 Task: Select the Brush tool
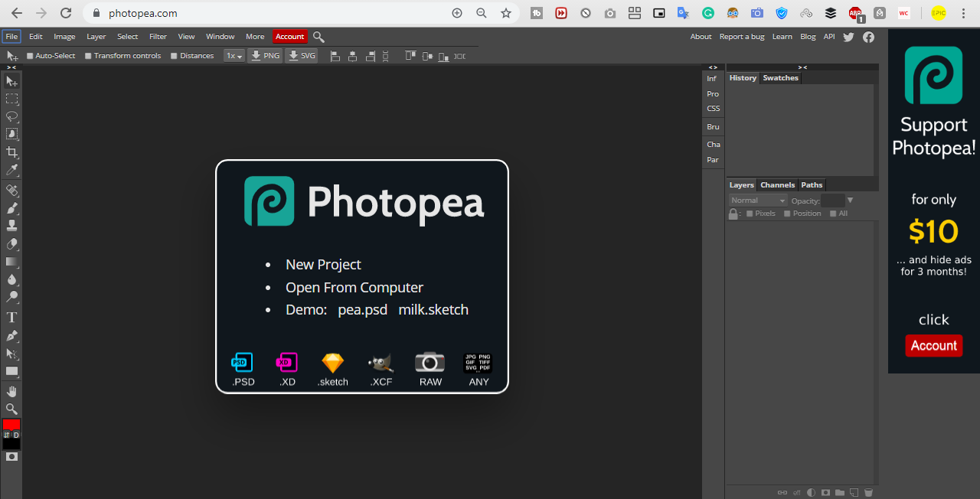point(11,207)
